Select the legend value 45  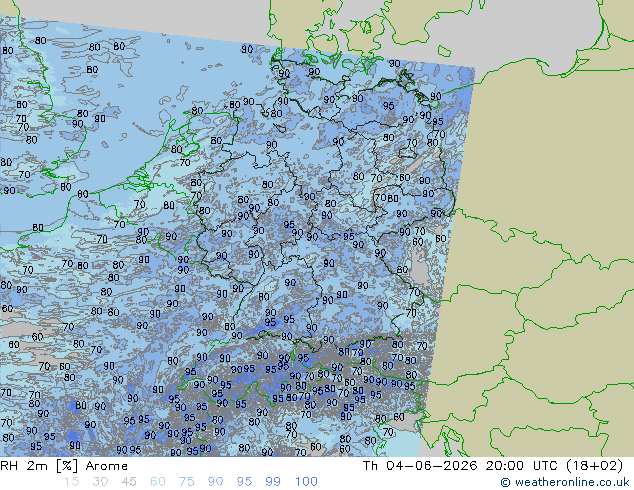tap(129, 482)
